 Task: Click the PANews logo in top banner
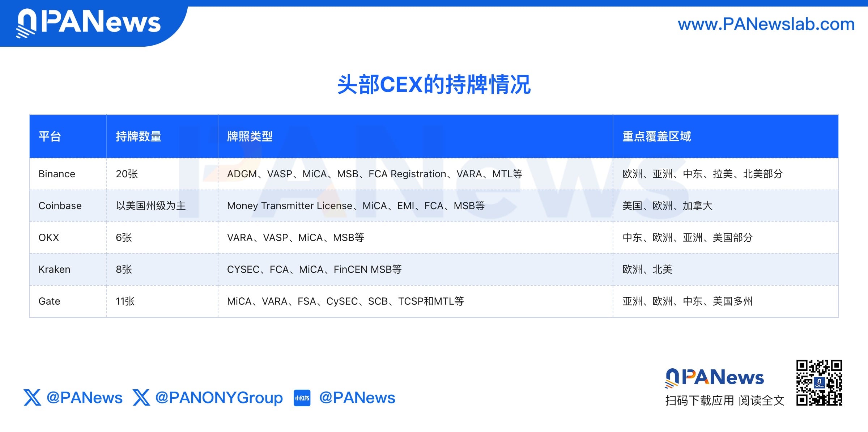click(88, 22)
